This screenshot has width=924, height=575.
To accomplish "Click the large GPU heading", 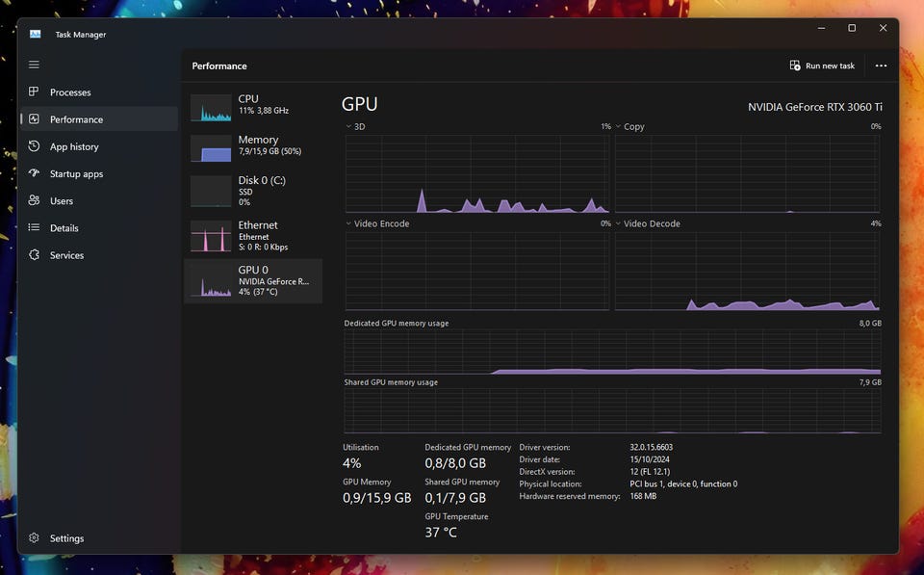I will point(359,104).
